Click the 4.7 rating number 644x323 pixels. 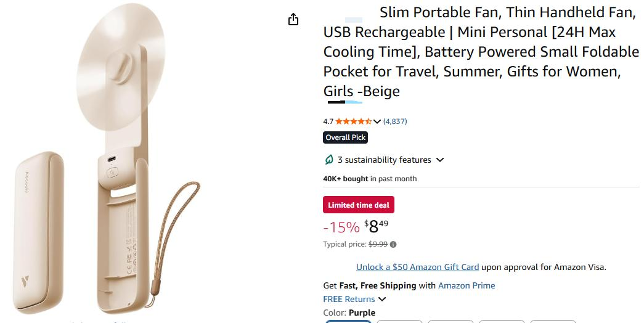[328, 121]
